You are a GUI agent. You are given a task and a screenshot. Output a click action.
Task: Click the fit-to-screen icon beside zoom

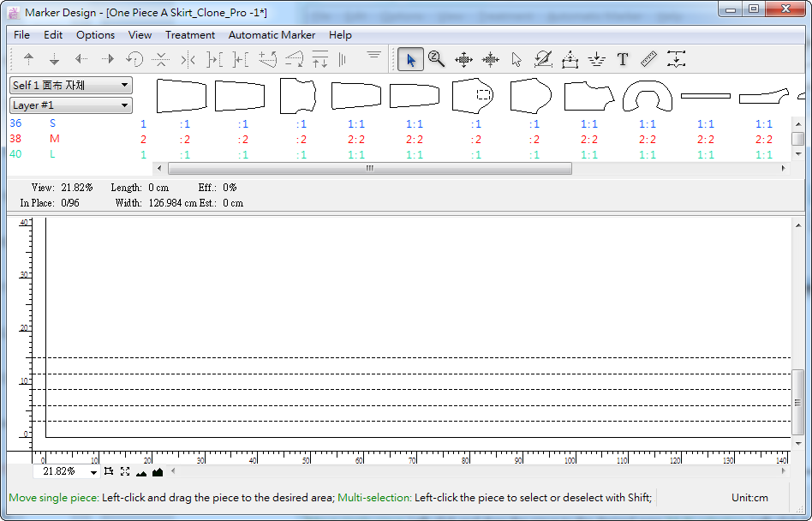pyautogui.click(x=125, y=471)
